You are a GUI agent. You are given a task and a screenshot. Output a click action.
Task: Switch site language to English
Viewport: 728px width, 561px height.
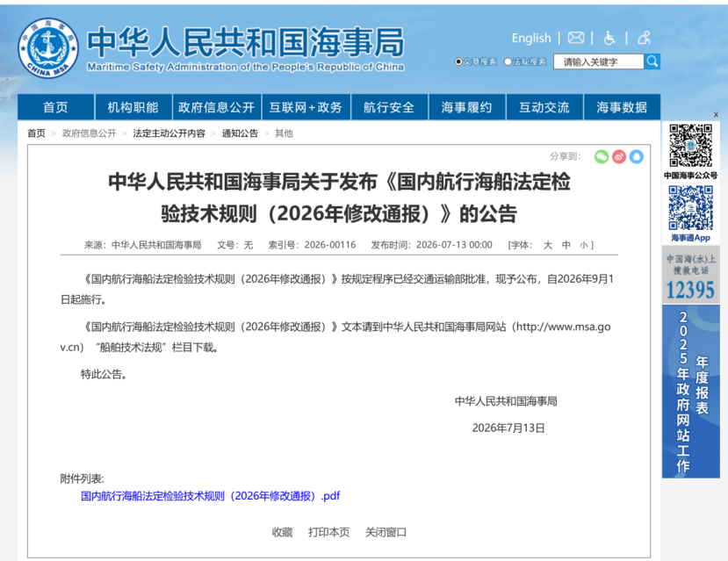coord(531,38)
